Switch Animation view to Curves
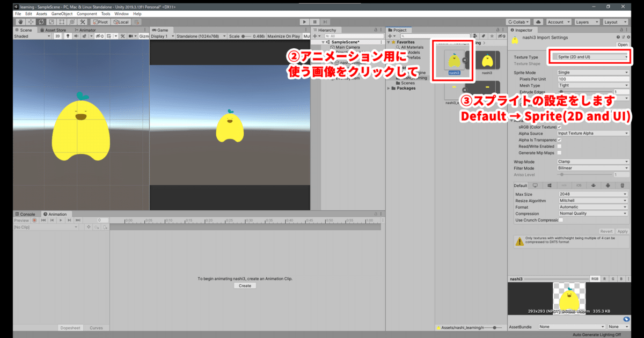 pyautogui.click(x=97, y=327)
